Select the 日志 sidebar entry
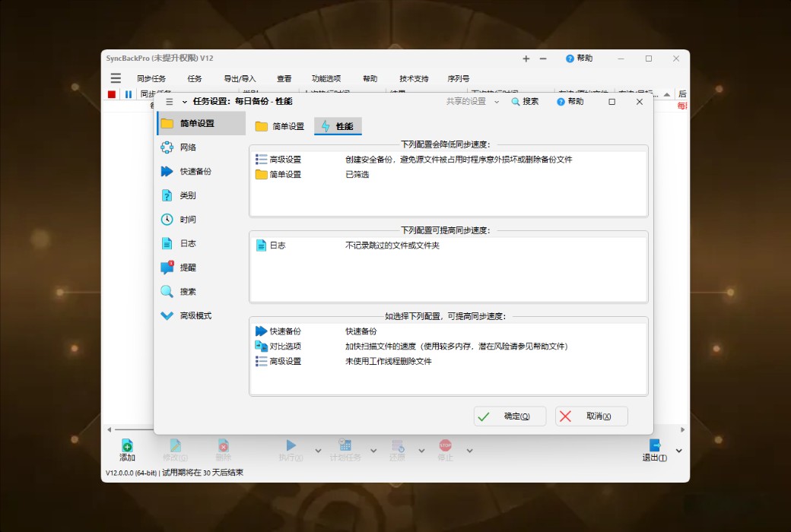 point(182,244)
